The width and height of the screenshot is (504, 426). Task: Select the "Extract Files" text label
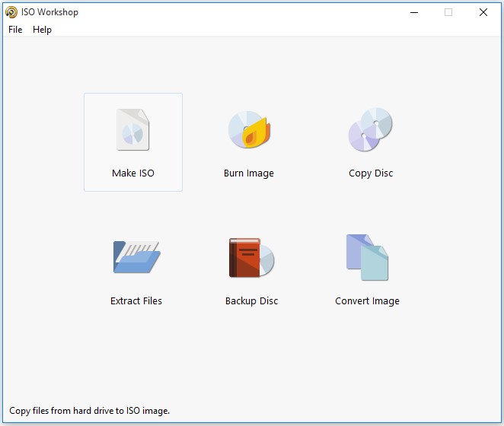pyautogui.click(x=136, y=301)
